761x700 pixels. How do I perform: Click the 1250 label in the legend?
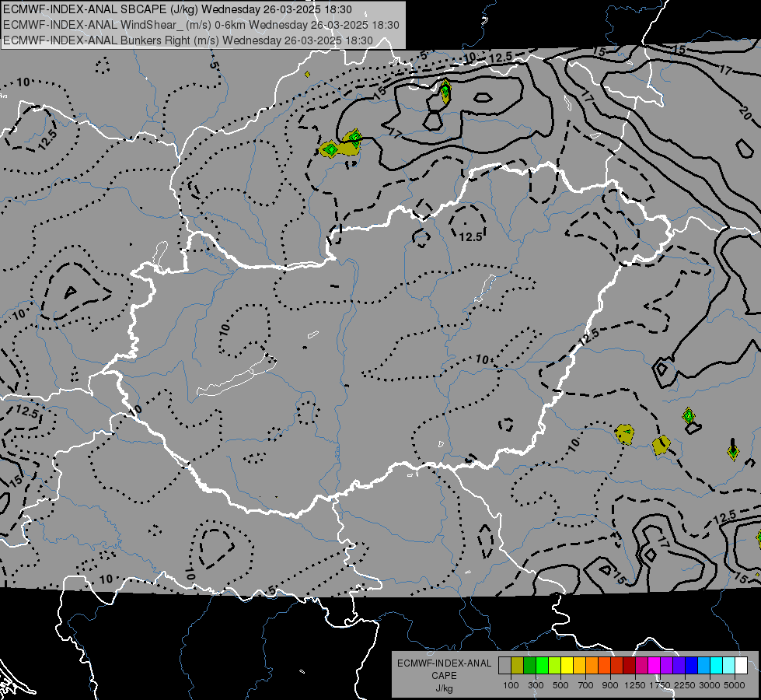click(635, 685)
